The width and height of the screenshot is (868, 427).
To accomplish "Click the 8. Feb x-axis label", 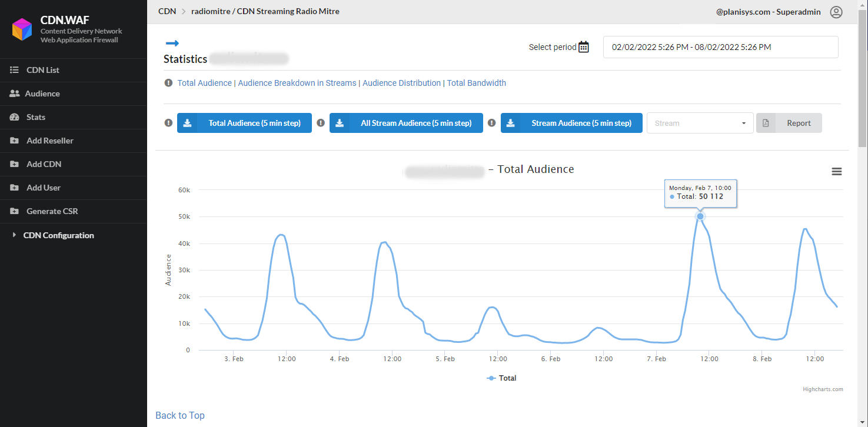I will (762, 359).
